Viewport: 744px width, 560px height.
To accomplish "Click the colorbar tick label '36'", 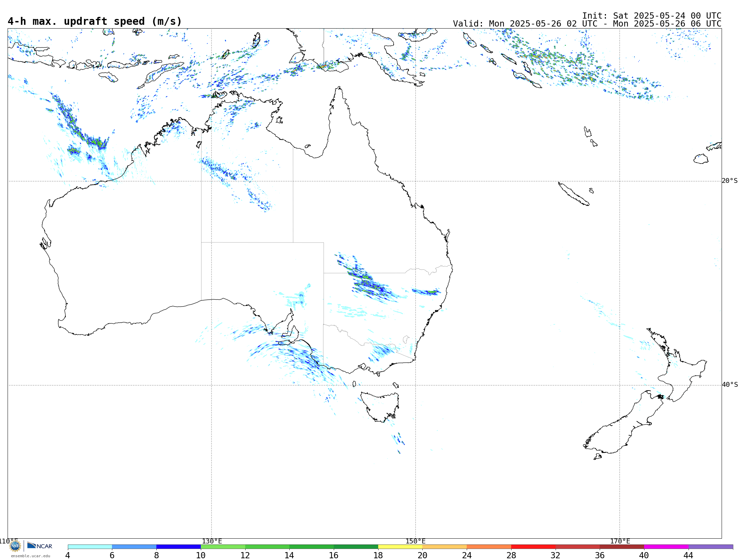I will [600, 556].
